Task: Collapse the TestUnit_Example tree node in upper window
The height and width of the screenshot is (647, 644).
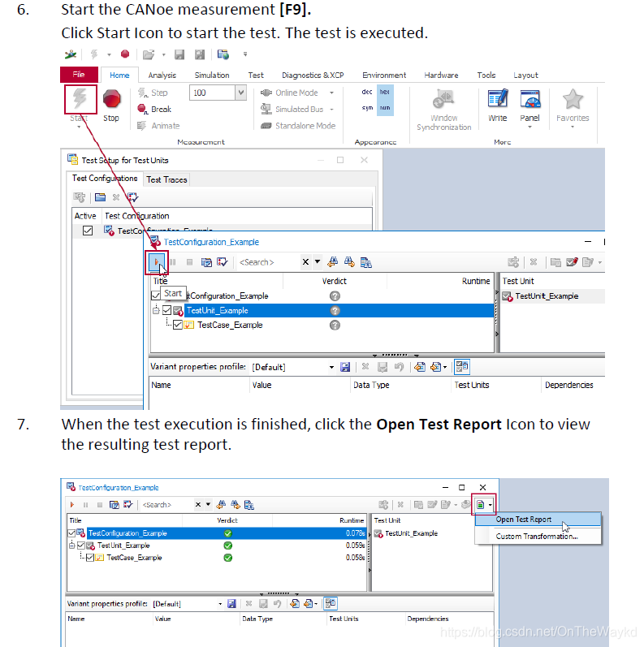Action: [156, 310]
